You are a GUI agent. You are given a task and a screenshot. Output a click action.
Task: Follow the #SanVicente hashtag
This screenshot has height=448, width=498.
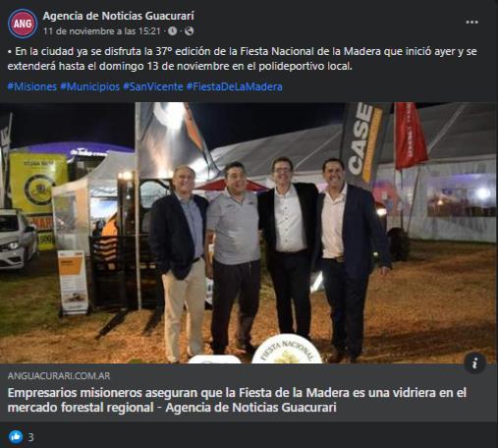(153, 86)
